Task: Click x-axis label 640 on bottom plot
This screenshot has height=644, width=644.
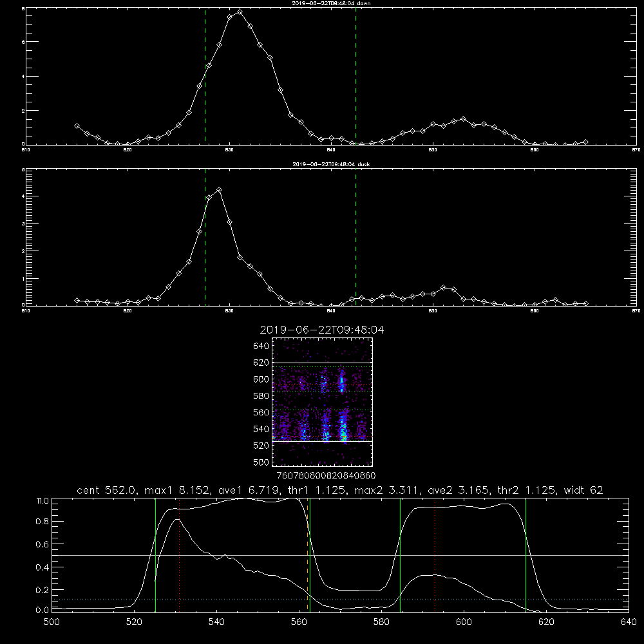Action: pyautogui.click(x=629, y=622)
